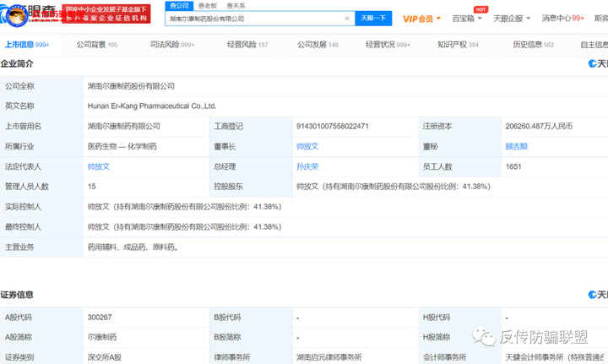Open the VIP会员 dropdown

click(x=421, y=19)
